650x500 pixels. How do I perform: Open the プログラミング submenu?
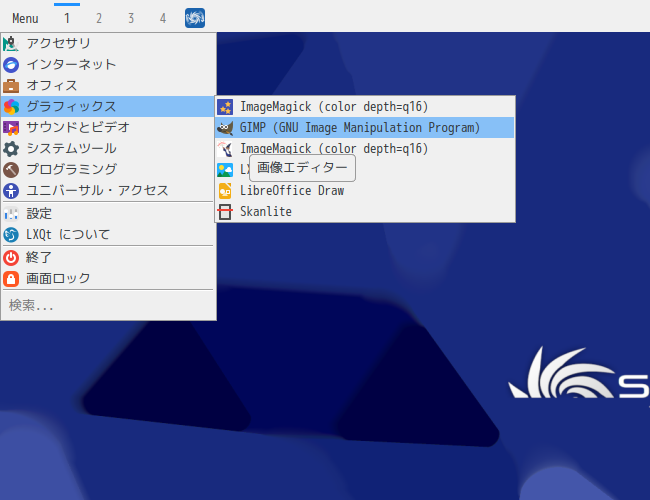tap(108, 170)
